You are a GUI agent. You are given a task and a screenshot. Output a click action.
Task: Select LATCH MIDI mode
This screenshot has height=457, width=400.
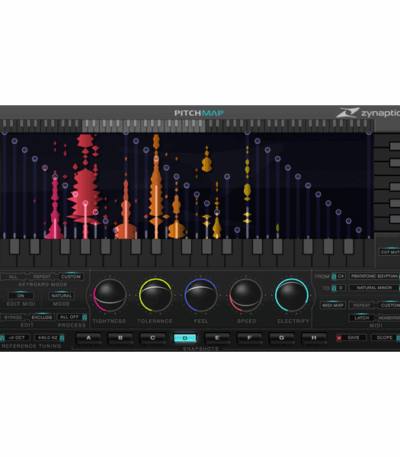(361, 318)
